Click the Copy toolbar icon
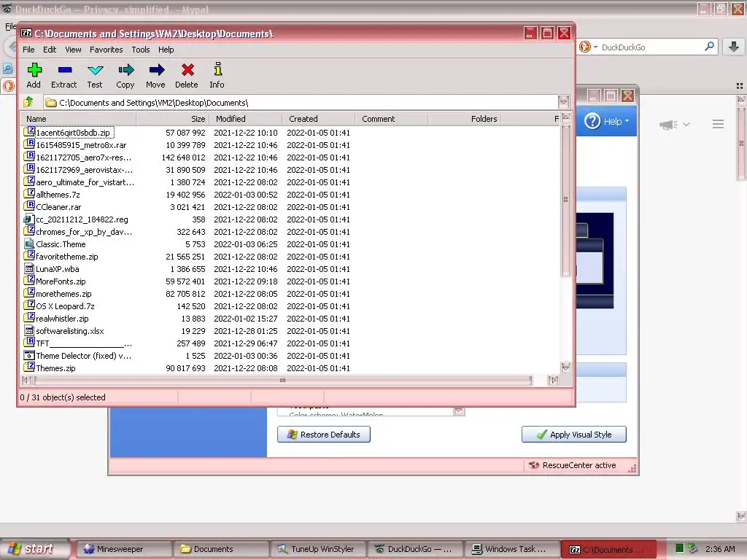 pos(125,70)
